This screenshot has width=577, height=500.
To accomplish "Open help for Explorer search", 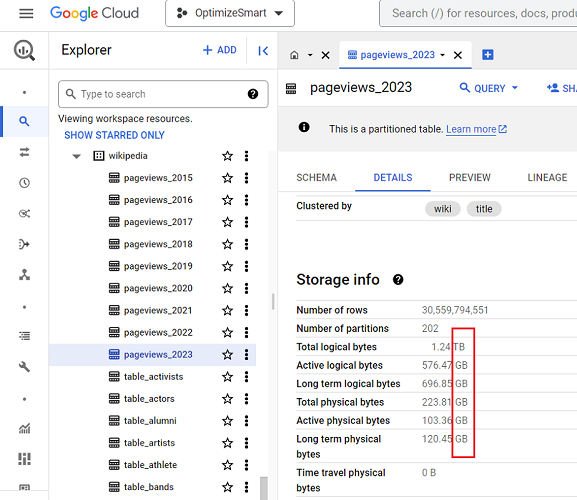I will tap(253, 94).
